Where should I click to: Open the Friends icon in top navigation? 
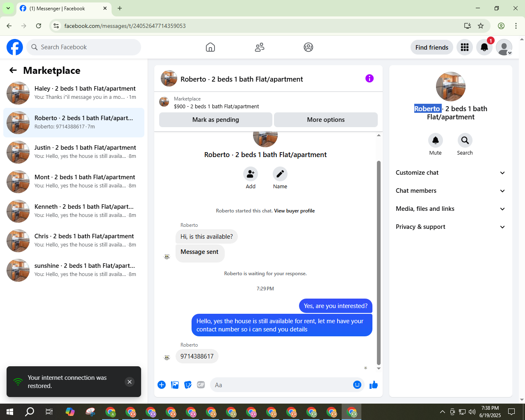[x=260, y=47]
